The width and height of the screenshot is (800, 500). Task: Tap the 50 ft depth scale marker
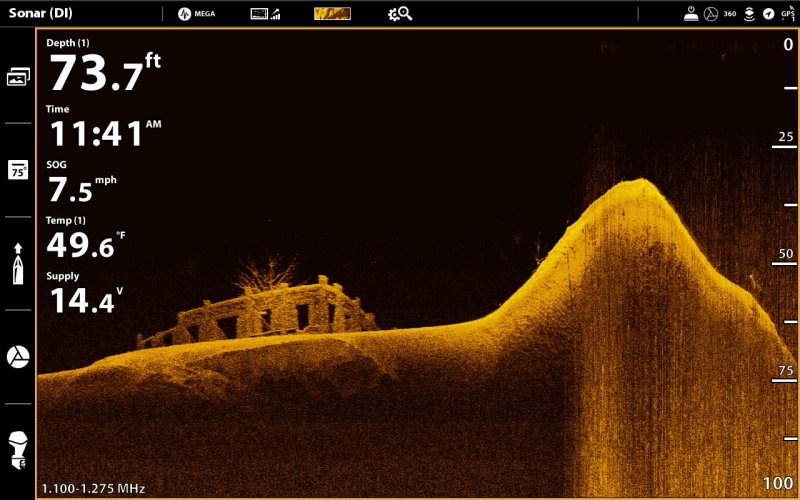point(785,254)
